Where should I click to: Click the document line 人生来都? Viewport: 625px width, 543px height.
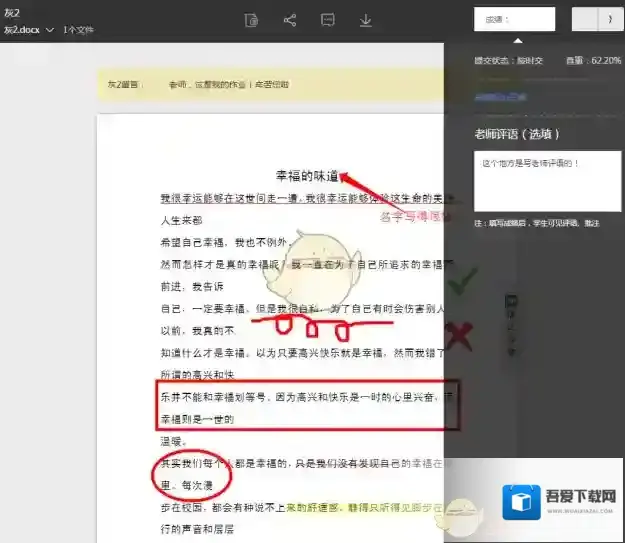click(181, 220)
